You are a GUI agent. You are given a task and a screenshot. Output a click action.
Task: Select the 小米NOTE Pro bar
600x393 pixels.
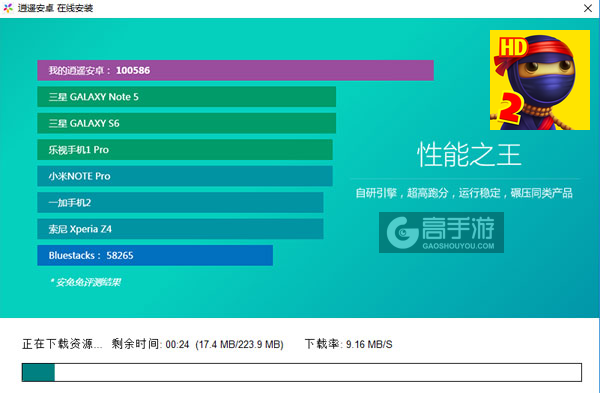tap(185, 176)
